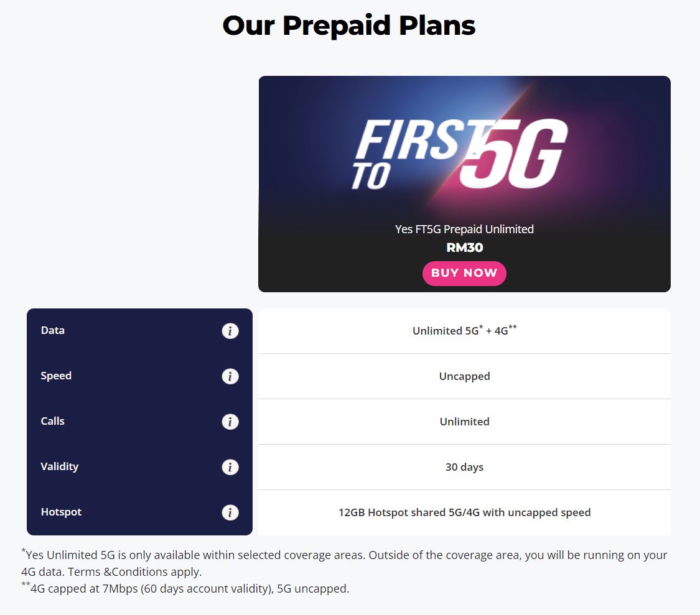Click the Hotspot info icon

(x=230, y=512)
